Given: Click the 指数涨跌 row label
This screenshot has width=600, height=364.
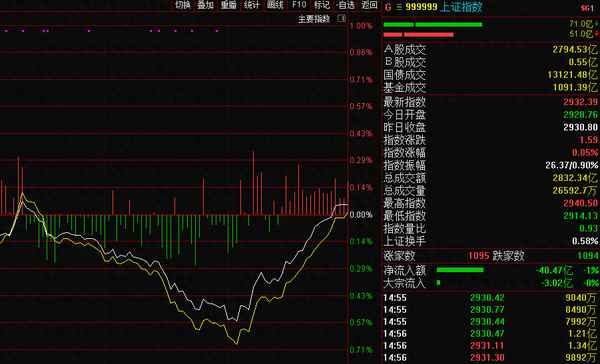Looking at the screenshot, I should pyautogui.click(x=404, y=140).
